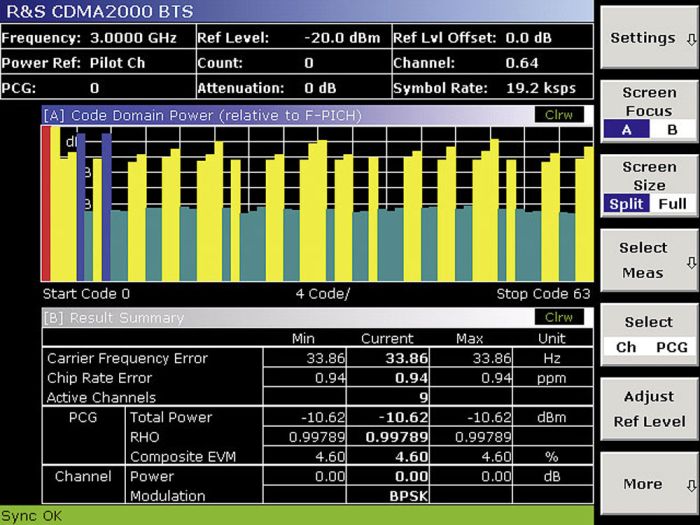The image size is (700, 525).
Task: Click the Active Channels value 9
Action: pyautogui.click(x=424, y=397)
